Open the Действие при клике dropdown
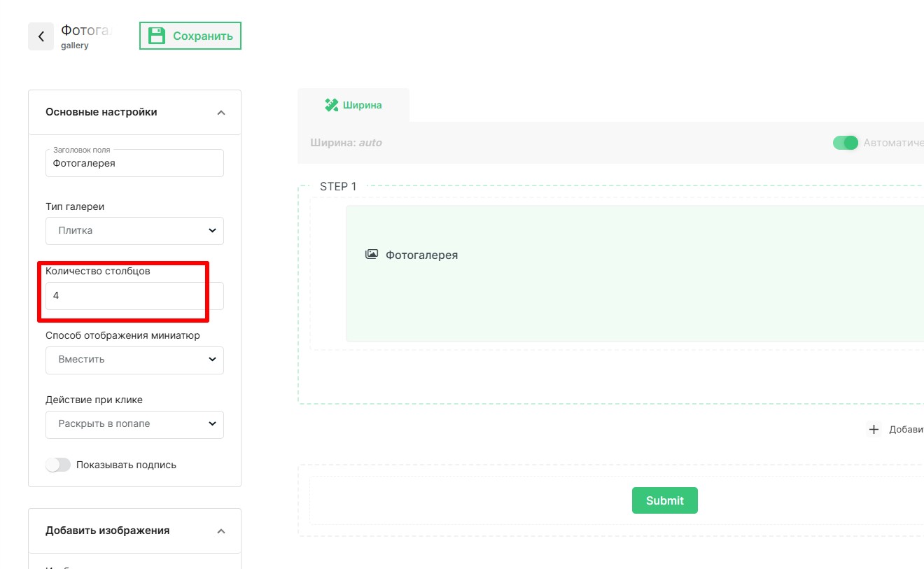 (134, 423)
